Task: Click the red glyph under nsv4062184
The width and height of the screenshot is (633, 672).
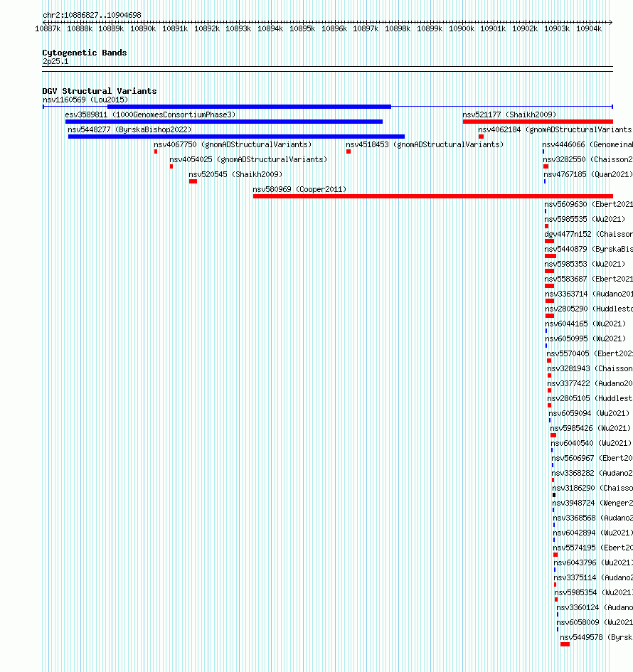Action: [x=481, y=137]
